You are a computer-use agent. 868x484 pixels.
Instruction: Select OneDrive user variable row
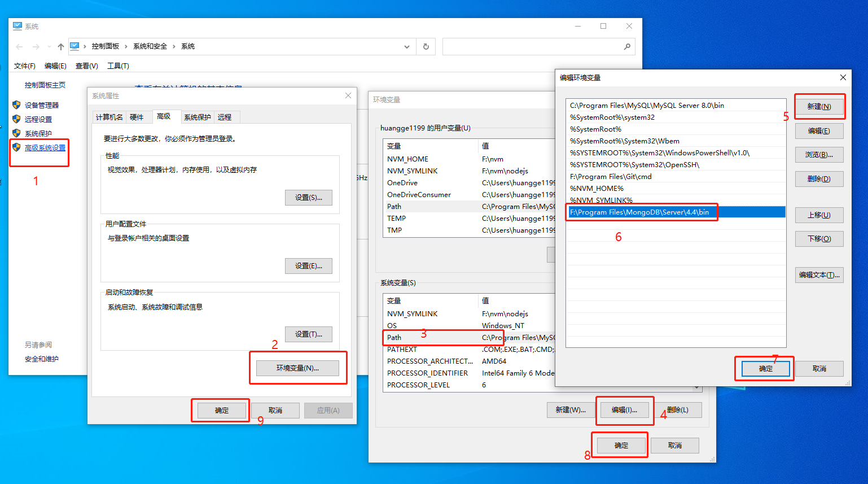(470, 183)
